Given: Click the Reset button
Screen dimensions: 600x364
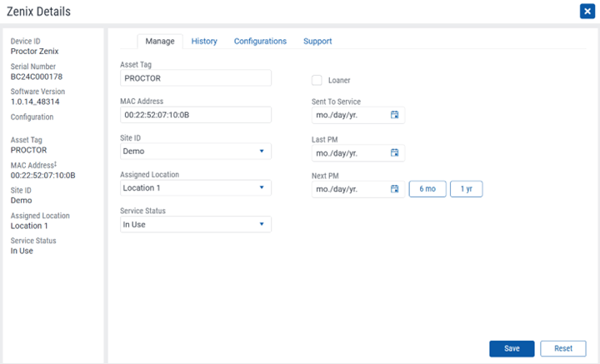Looking at the screenshot, I should click(x=562, y=348).
